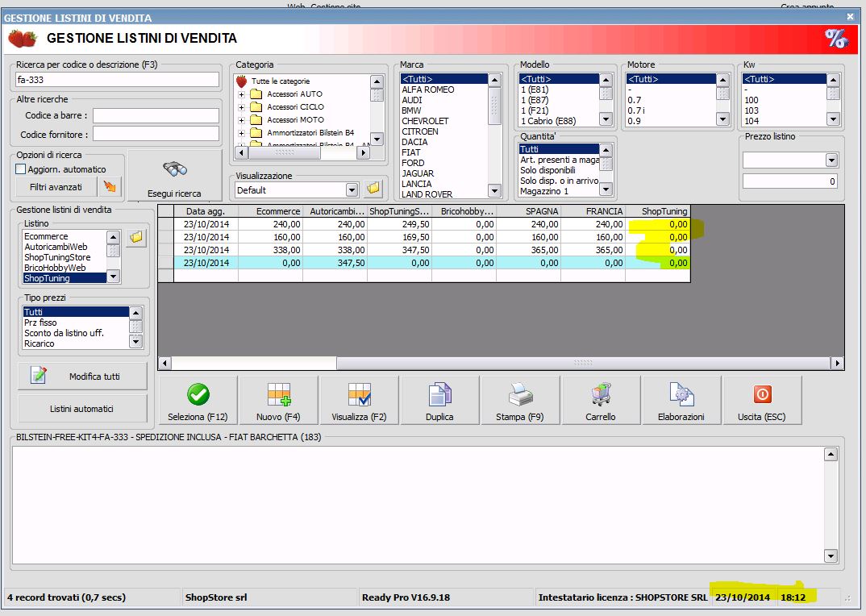Select Sconto da listino uff. option
The height and width of the screenshot is (616, 866).
point(76,333)
